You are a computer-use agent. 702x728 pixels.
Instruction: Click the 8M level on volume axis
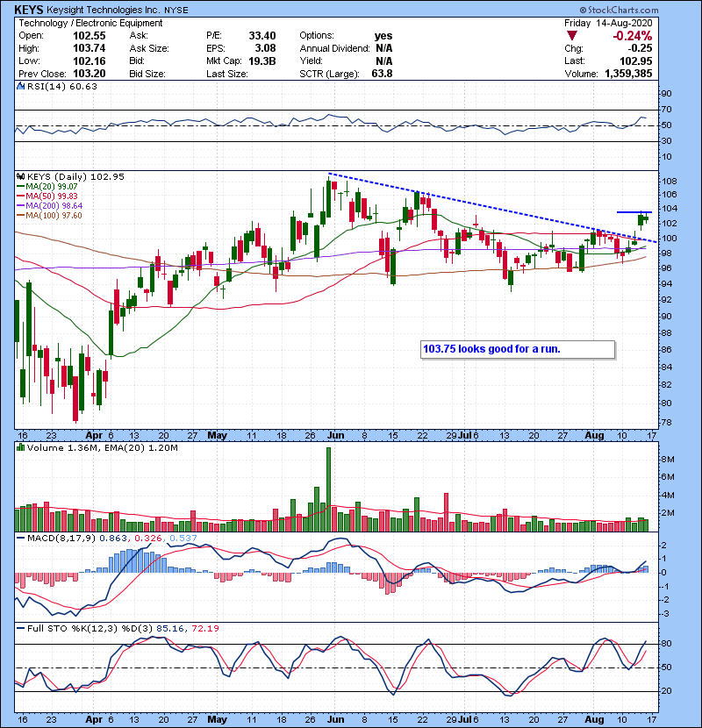668,460
